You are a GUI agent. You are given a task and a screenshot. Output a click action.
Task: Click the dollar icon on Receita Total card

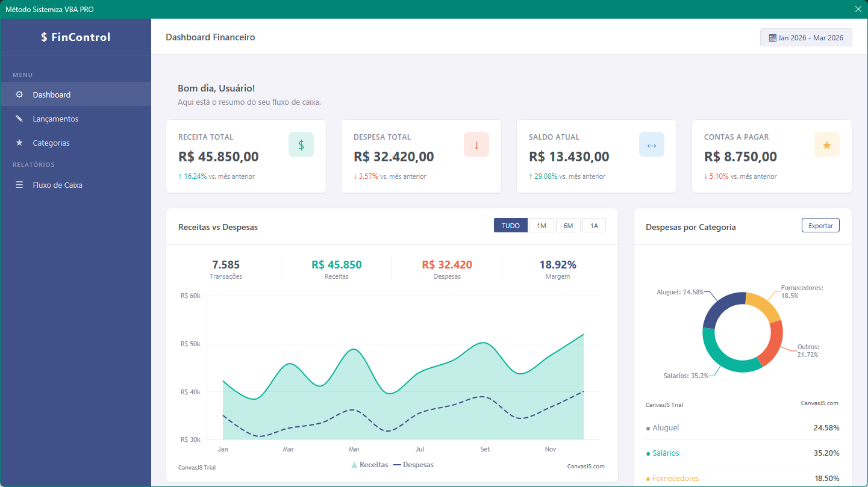(x=301, y=144)
